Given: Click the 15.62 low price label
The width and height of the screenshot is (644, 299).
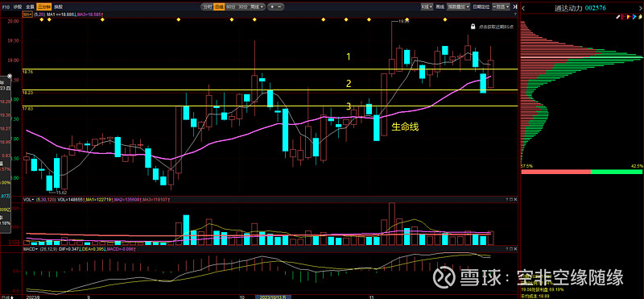Looking at the screenshot, I should 61,192.
